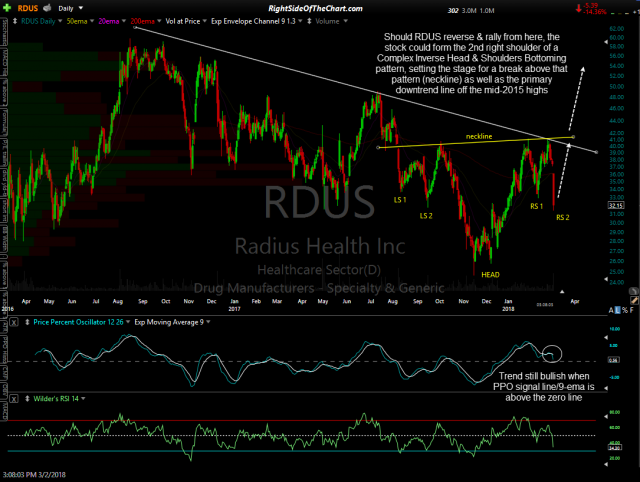Select logarithmic scale L button
The height and width of the screenshot is (482, 640).
coord(618,310)
